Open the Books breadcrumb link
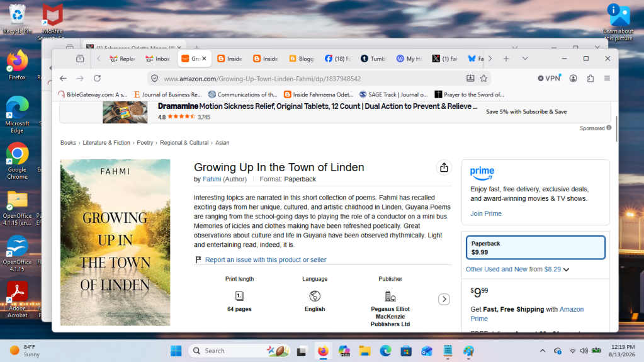The image size is (644, 362). (x=68, y=142)
